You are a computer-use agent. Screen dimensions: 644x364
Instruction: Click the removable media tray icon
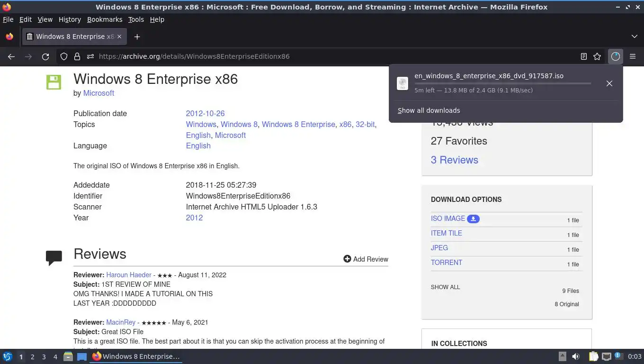(563, 356)
